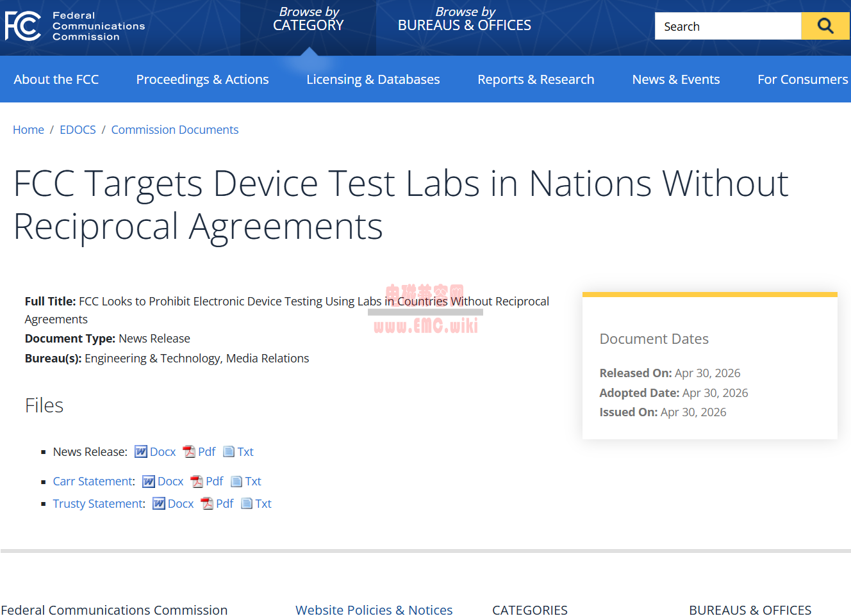The height and width of the screenshot is (616, 851).
Task: Download the News Release Pdf link
Action: [x=207, y=452]
